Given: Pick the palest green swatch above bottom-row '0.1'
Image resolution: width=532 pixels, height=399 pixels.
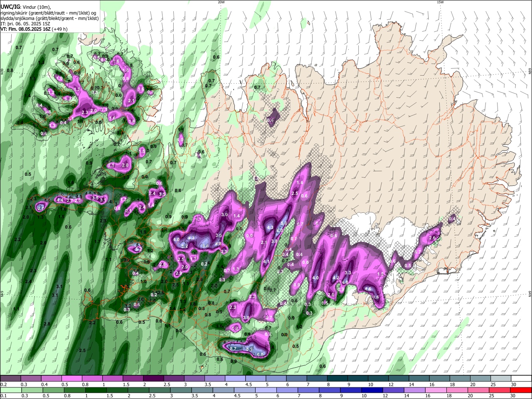Looking at the screenshot, I should pyautogui.click(x=10, y=390).
